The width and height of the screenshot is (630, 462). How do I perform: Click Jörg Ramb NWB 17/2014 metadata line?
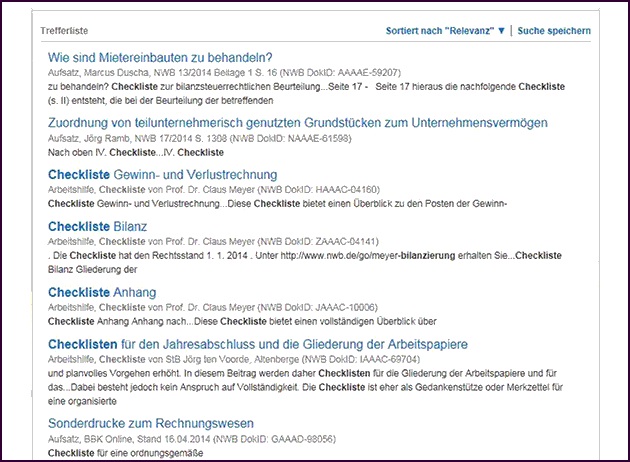214,139
